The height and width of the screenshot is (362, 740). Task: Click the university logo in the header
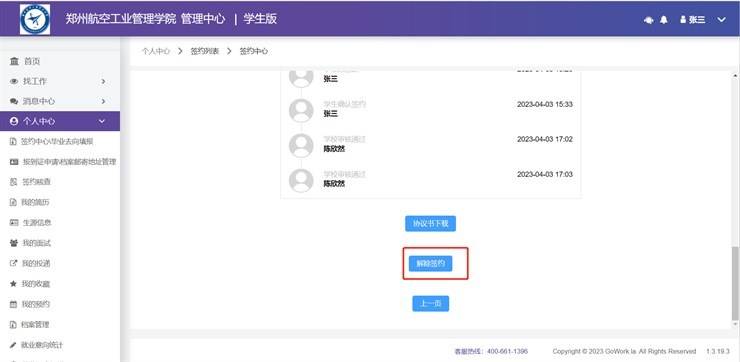(35, 19)
